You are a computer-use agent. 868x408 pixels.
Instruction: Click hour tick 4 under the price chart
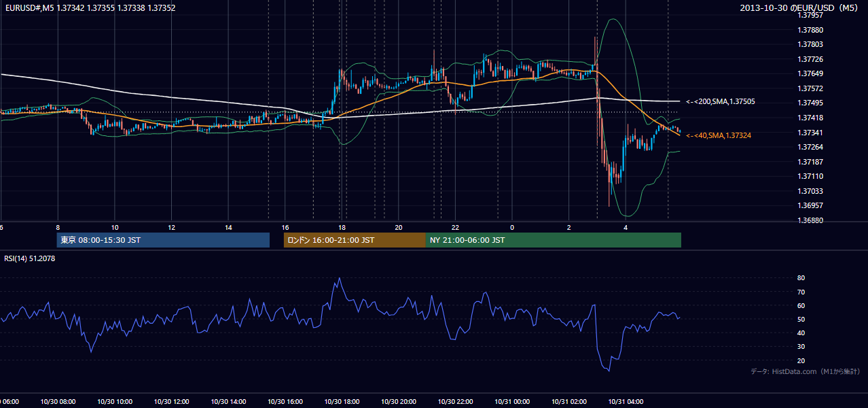[x=626, y=227]
